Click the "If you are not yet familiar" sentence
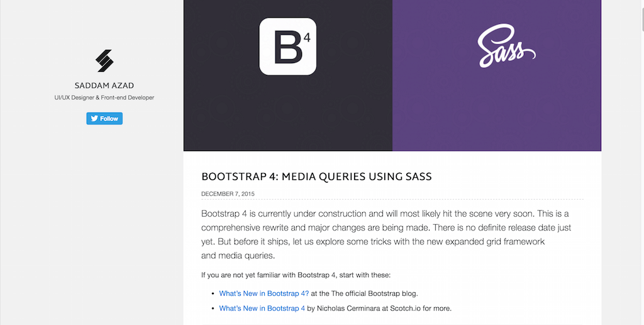 coord(296,275)
